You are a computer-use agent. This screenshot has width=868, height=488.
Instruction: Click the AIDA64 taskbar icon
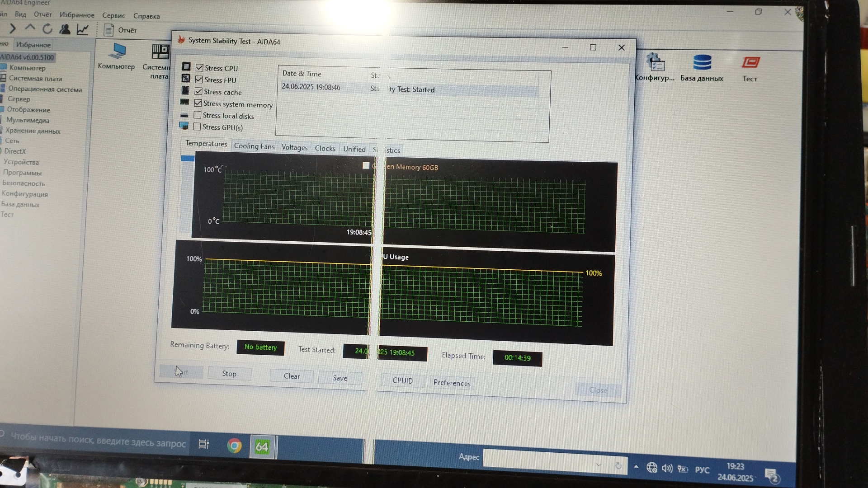click(262, 447)
